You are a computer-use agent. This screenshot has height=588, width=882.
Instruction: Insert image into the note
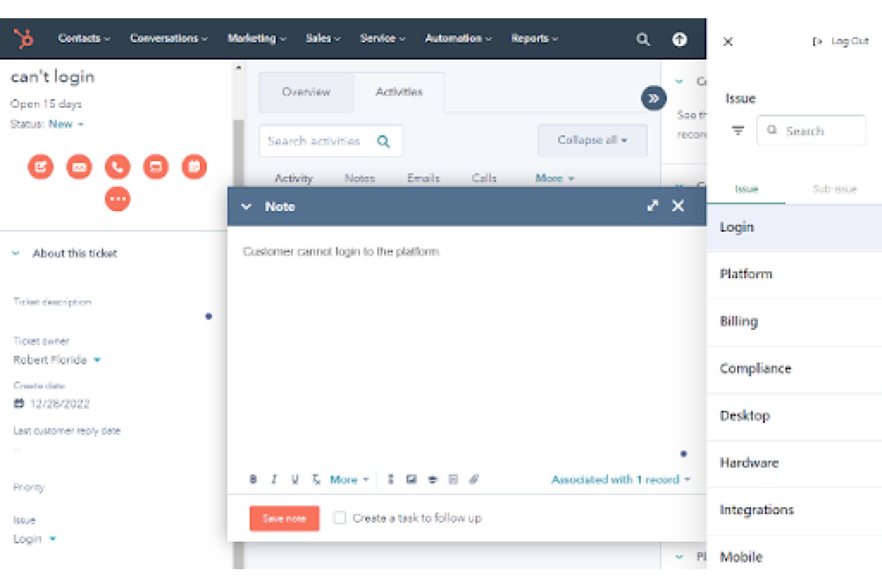click(x=411, y=479)
